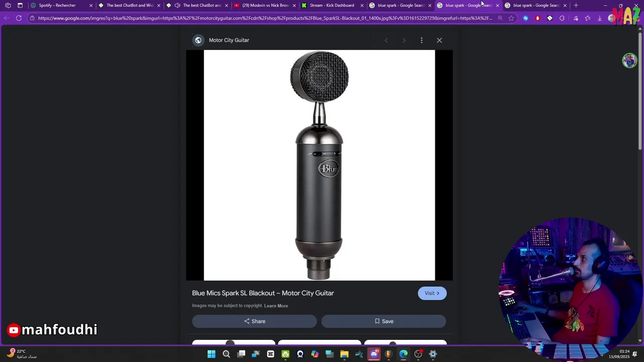
Task: Close the Moskvin vs Nick Brown tab
Action: (x=294, y=6)
